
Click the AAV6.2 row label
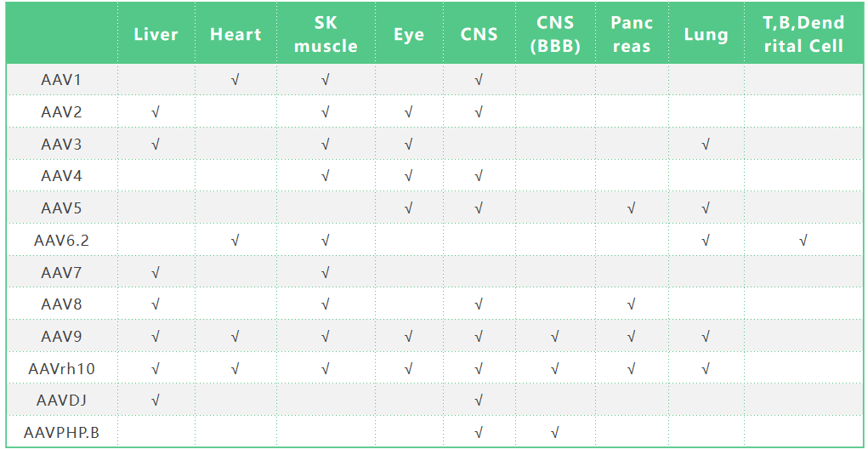tap(61, 241)
